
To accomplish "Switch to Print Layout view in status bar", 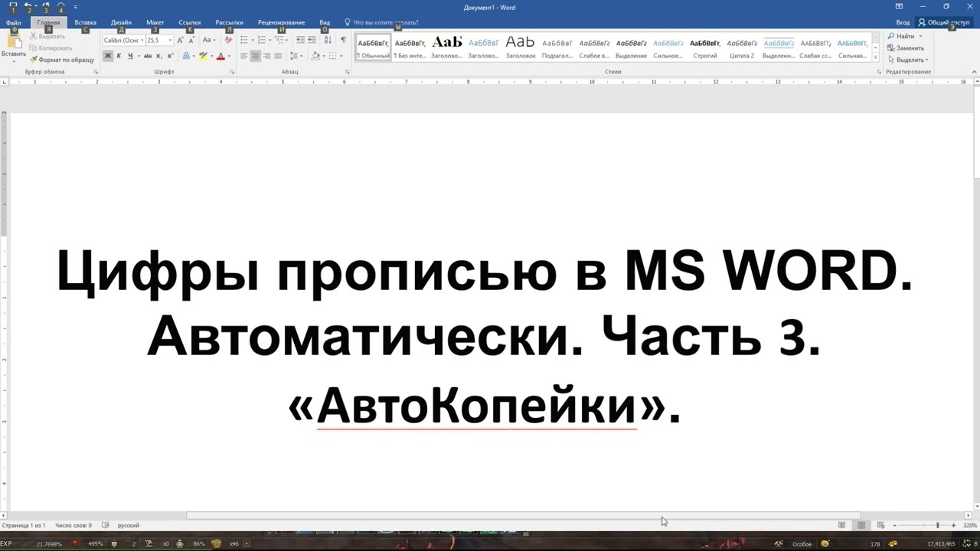I will 861,525.
